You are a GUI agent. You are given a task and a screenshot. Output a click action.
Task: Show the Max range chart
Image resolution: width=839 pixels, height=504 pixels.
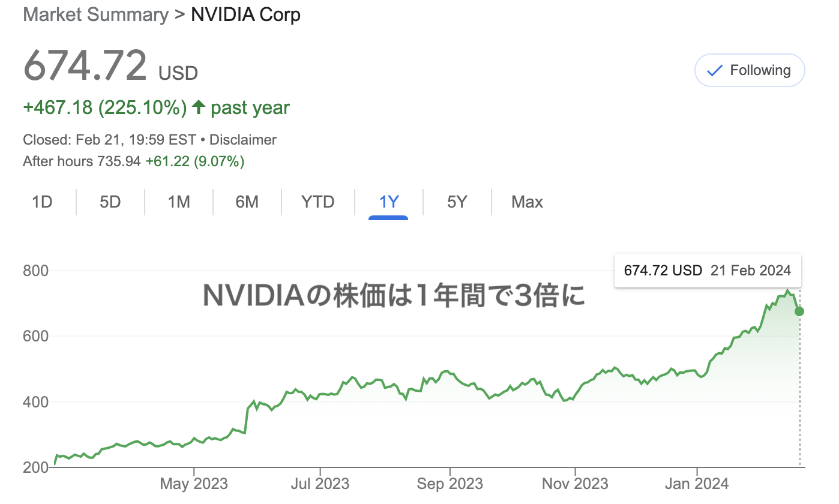527,202
